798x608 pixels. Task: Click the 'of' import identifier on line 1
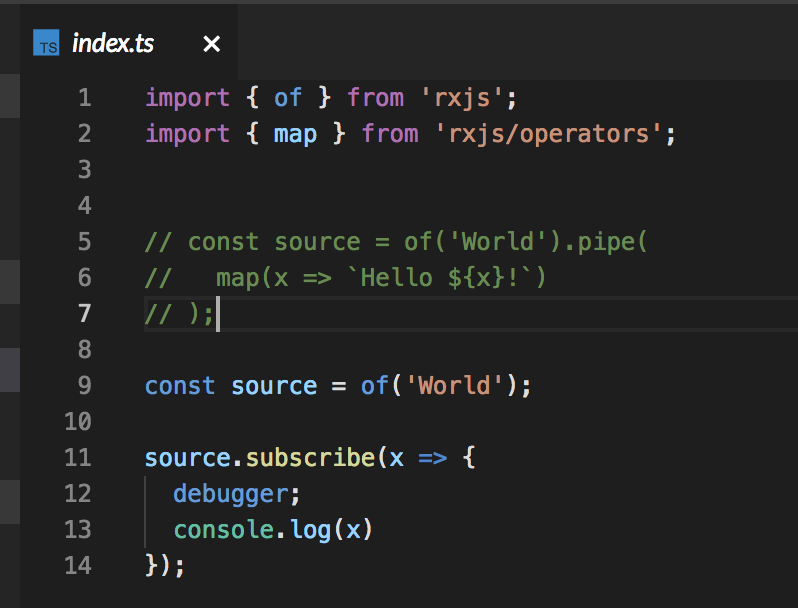tap(288, 98)
